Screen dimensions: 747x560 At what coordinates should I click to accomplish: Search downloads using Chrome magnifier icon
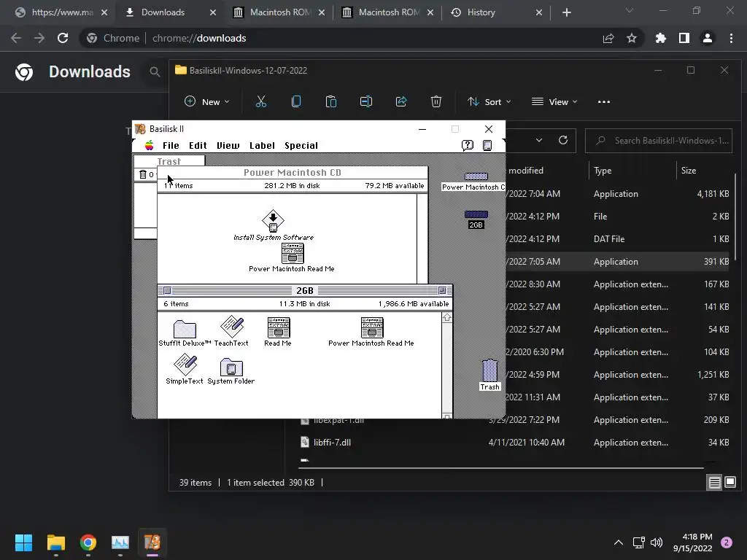pyautogui.click(x=155, y=72)
